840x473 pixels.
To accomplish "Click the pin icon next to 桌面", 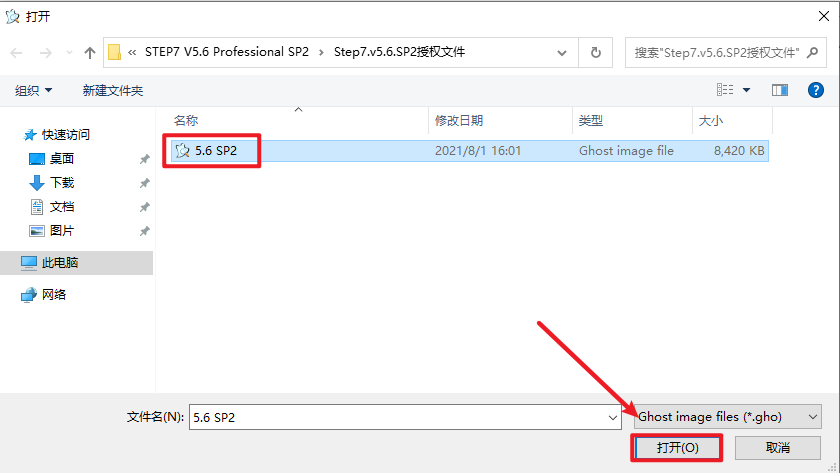I will [144, 159].
